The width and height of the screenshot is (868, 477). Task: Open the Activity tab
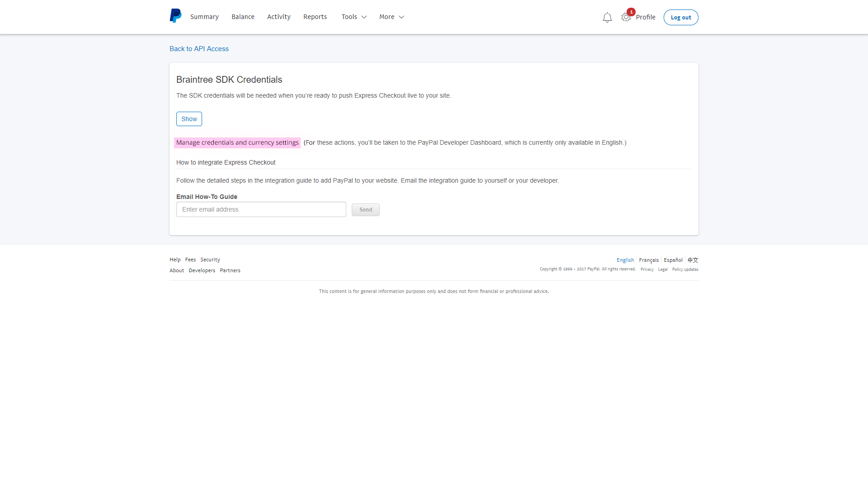point(279,17)
